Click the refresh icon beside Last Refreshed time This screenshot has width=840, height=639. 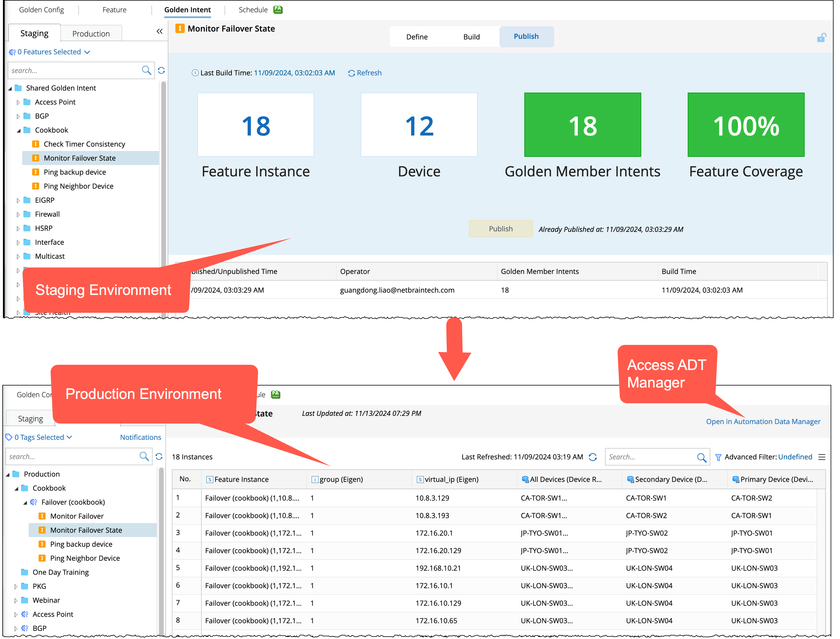pos(593,457)
